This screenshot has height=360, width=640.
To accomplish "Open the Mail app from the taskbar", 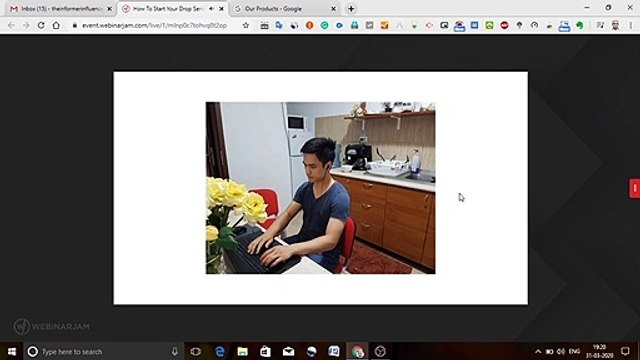I will [x=288, y=351].
